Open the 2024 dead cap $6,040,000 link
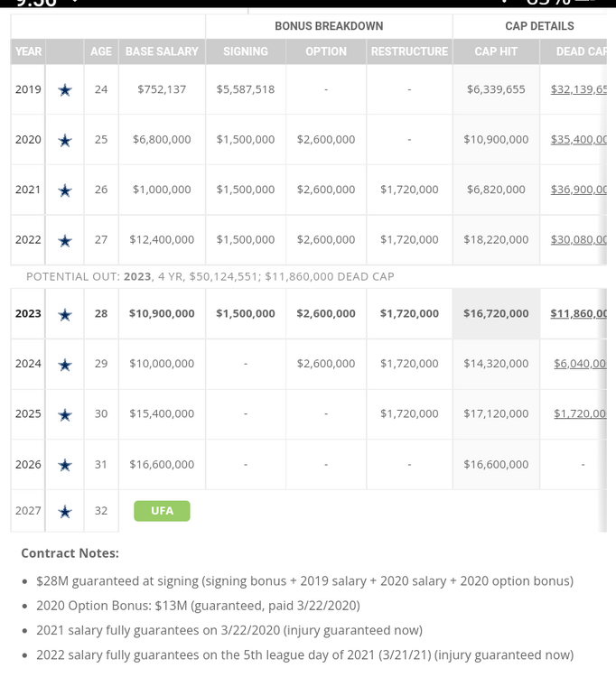This screenshot has width=616, height=677. pos(579,363)
